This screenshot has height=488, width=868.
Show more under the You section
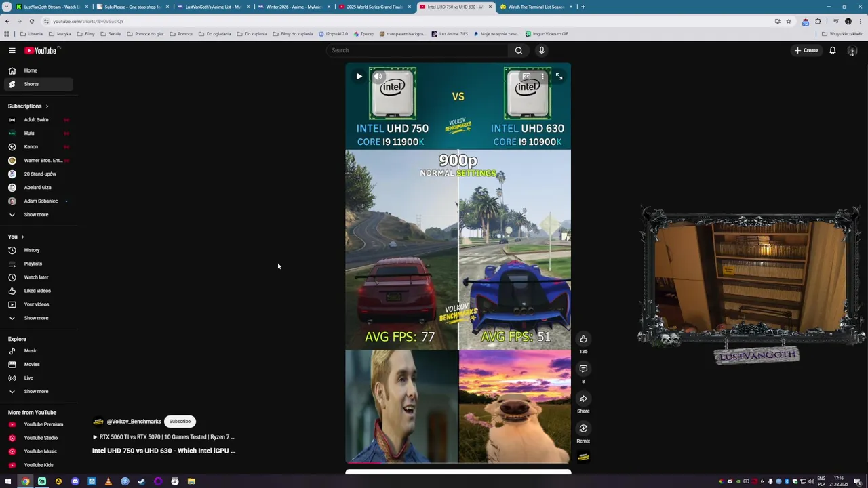click(38, 318)
